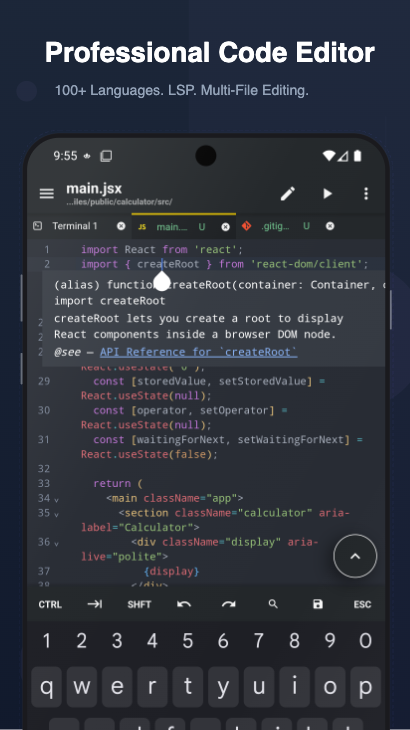This screenshot has height=730, width=410.
Task: Tap the battery status icon
Action: (357, 155)
